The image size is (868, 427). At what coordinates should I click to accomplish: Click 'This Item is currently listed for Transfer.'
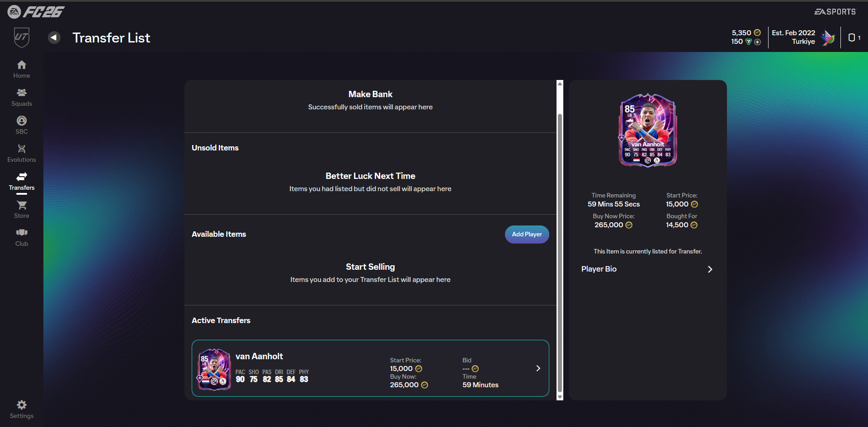(x=647, y=251)
